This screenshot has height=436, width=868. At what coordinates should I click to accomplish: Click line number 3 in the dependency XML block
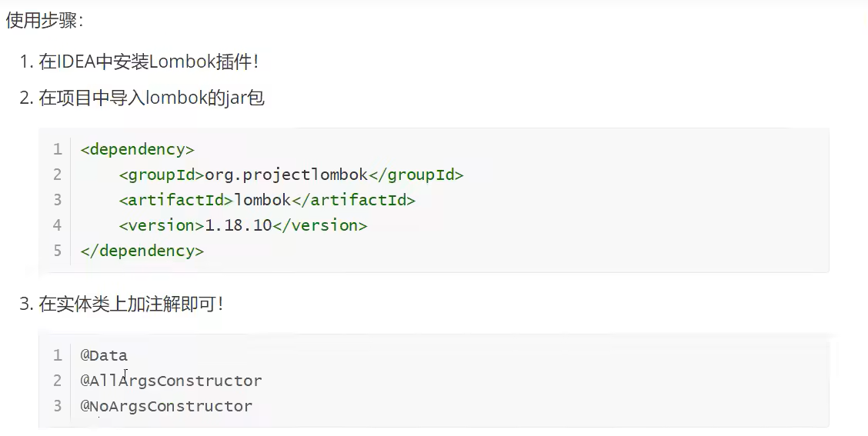tap(58, 200)
